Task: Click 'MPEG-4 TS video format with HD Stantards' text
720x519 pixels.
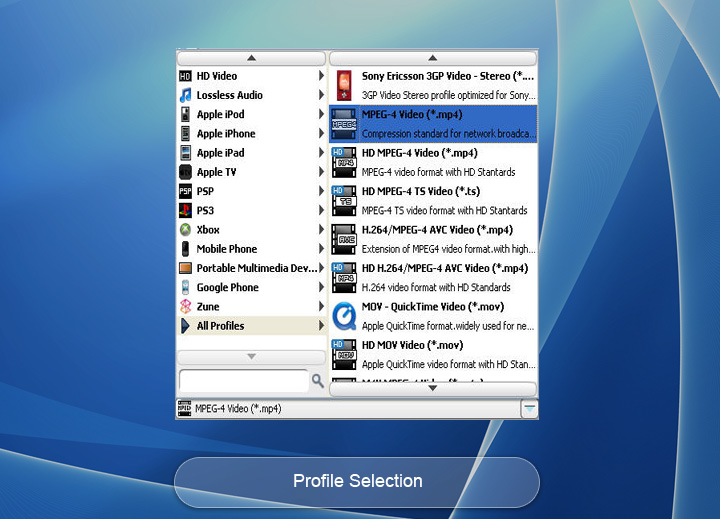Action: pyautogui.click(x=444, y=210)
